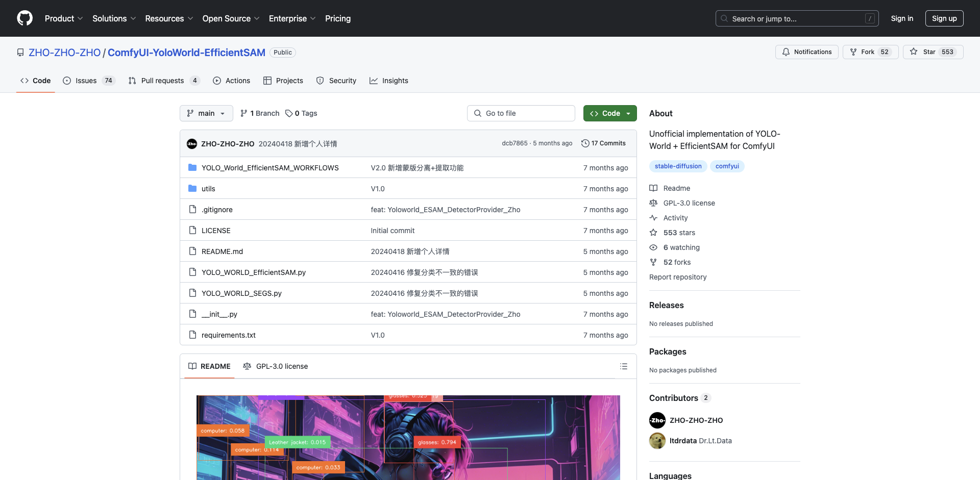Click the fork icon beside 52 forks
The height and width of the screenshot is (480, 980).
click(653, 262)
